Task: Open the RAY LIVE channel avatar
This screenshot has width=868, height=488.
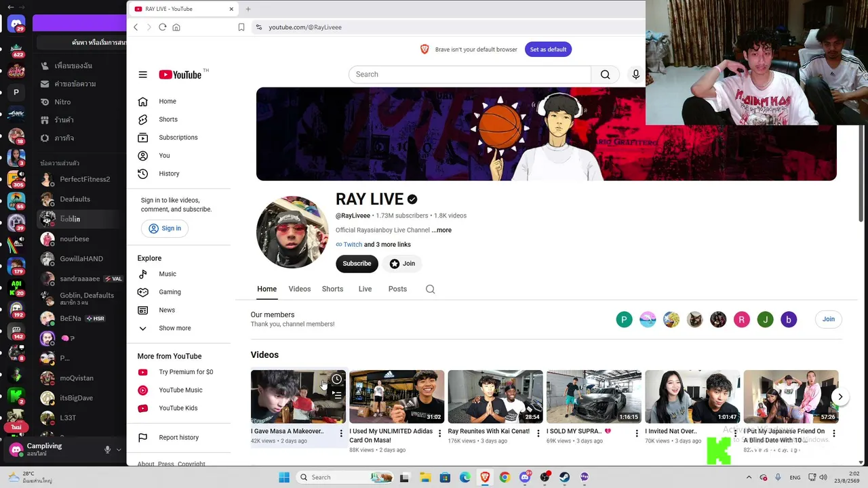Action: [292, 232]
